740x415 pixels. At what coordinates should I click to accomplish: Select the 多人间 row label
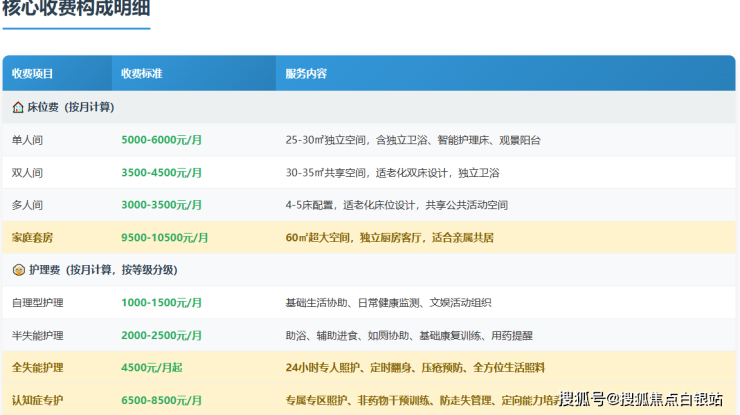click(x=27, y=205)
